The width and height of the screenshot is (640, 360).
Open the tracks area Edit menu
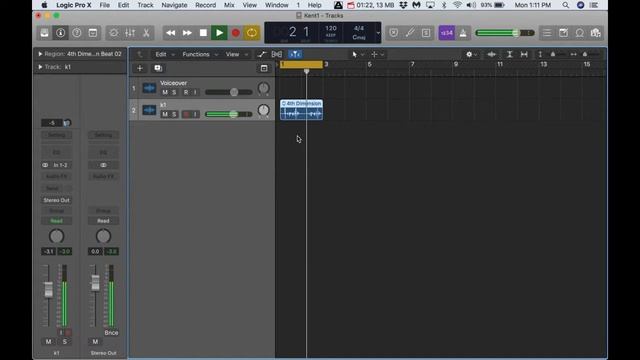pos(164,54)
